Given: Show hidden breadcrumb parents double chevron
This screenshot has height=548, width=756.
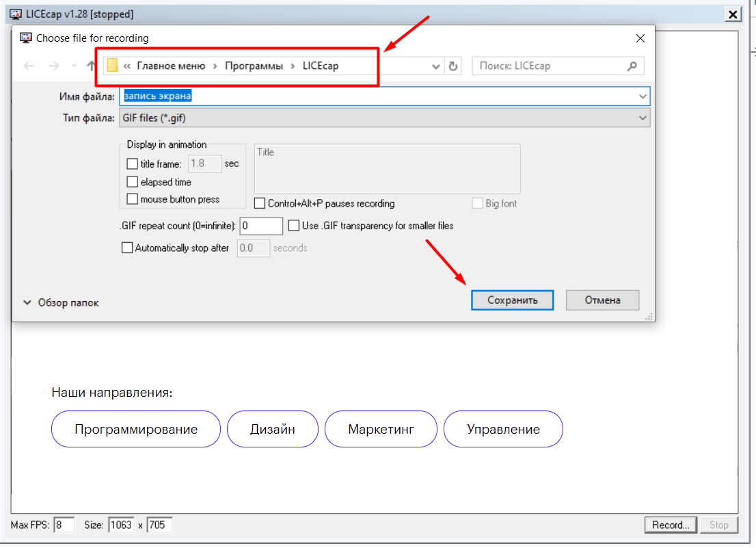Looking at the screenshot, I should (x=127, y=66).
